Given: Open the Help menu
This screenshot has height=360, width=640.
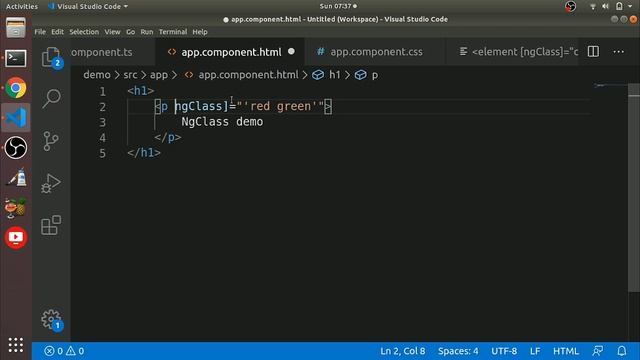Looking at the screenshot, I should click(x=200, y=32).
